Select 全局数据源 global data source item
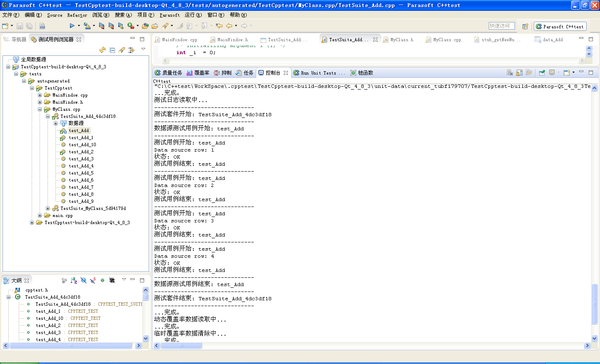Viewport: 600px width, 364px height. point(34,60)
